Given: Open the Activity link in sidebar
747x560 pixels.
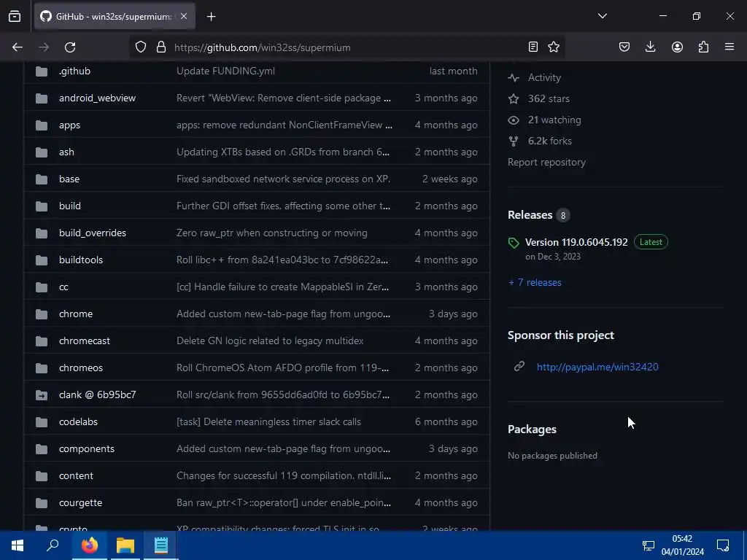Looking at the screenshot, I should [544, 77].
